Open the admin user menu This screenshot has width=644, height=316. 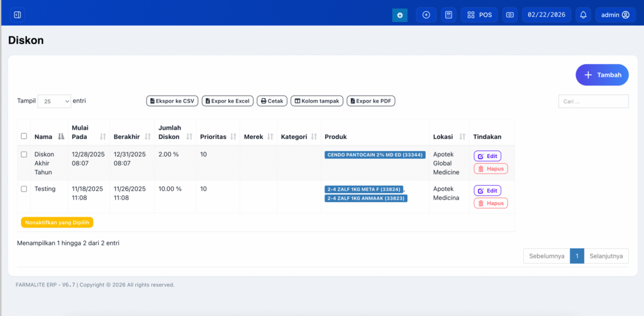coord(614,14)
